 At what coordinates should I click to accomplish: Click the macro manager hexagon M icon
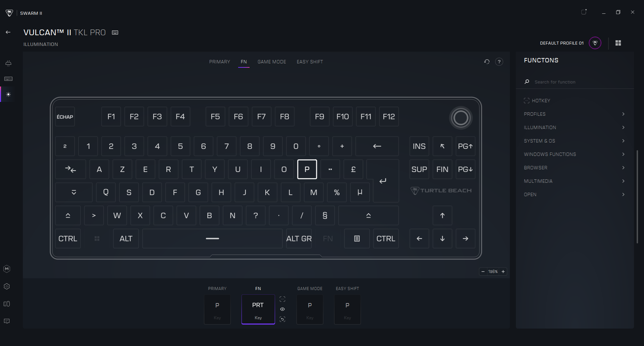tap(7, 269)
